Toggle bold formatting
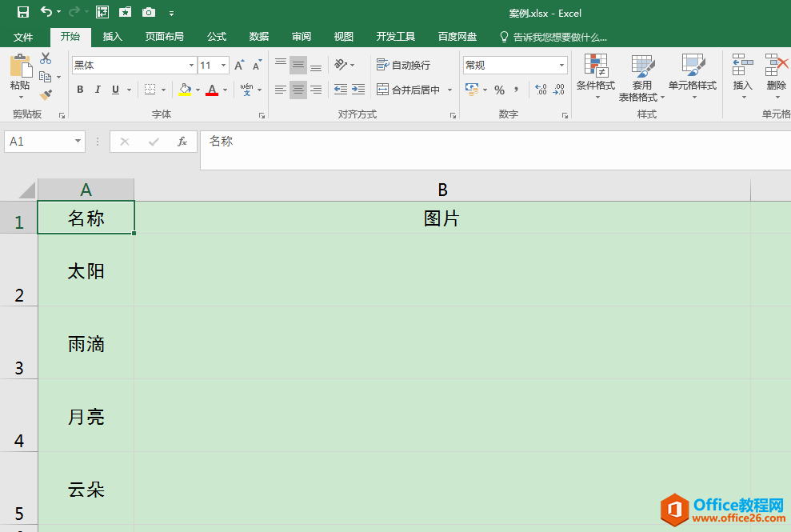This screenshot has width=791, height=532. click(80, 90)
